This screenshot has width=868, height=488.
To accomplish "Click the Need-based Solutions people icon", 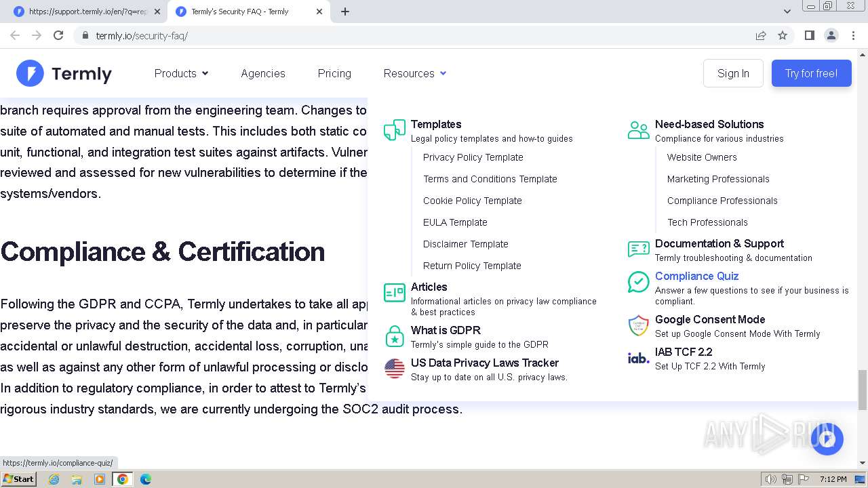I will [639, 130].
